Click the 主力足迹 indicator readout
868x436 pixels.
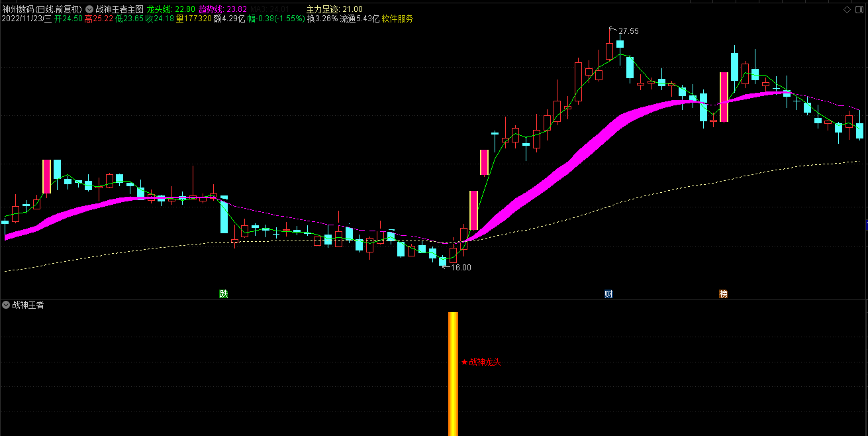pos(334,9)
